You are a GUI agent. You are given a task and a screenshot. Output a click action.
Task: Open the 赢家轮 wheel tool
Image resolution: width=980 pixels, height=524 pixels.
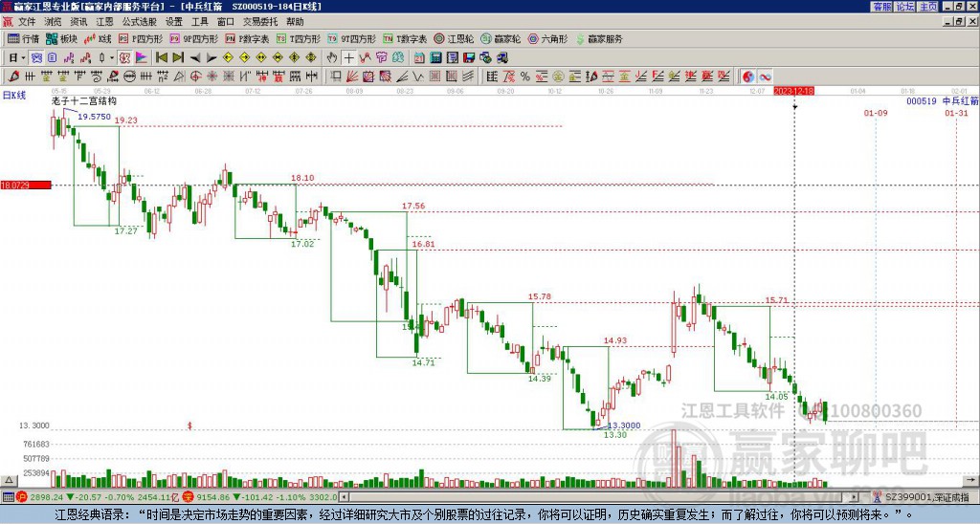pyautogui.click(x=501, y=38)
